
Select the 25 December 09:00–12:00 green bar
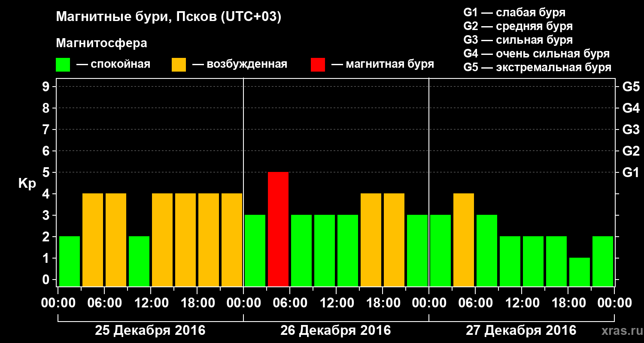point(139,261)
